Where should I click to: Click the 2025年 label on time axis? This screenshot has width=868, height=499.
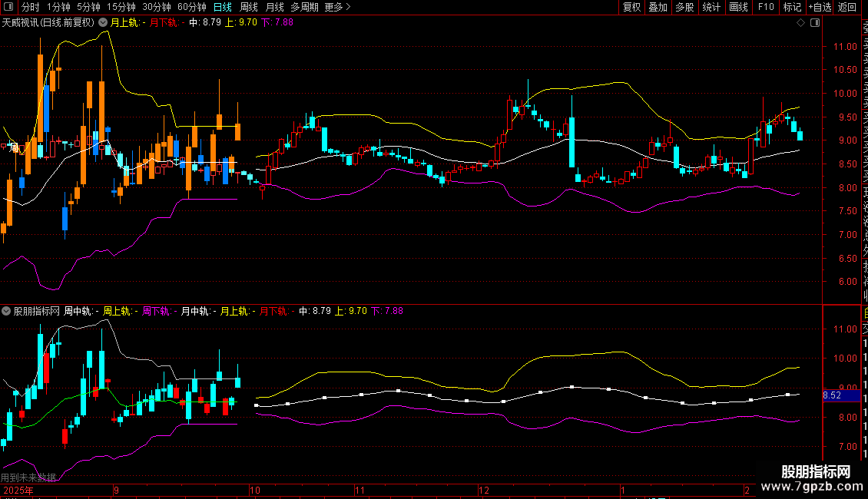[18, 490]
